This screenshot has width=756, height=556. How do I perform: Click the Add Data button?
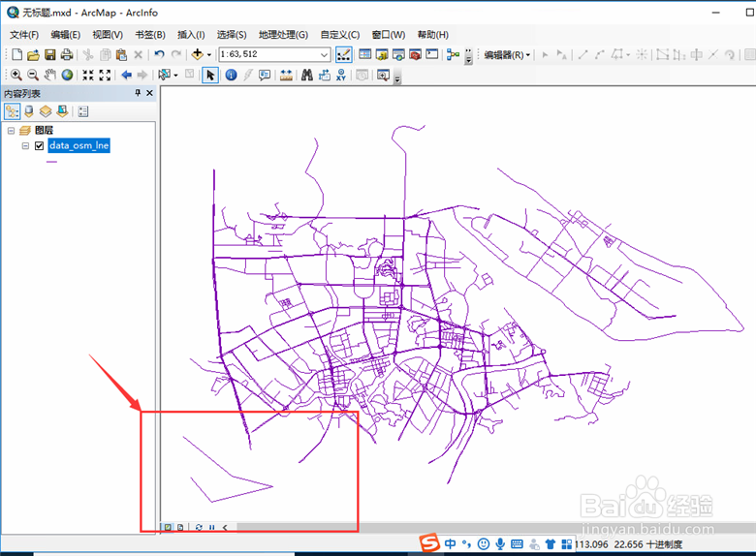[x=197, y=54]
